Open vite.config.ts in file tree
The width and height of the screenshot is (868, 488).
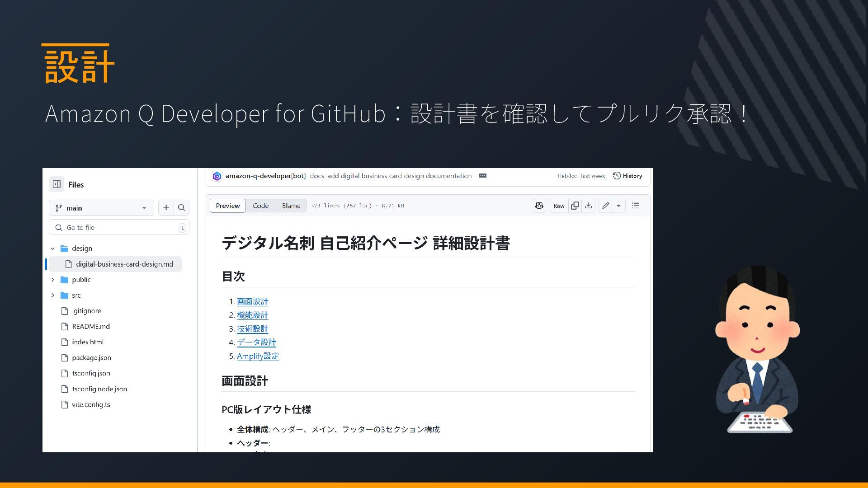91,405
